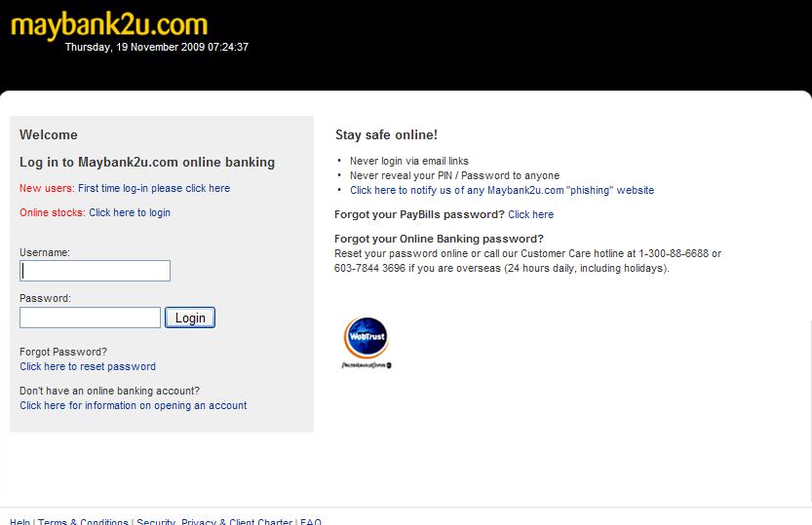812x525 pixels.
Task: Follow 'Click here to reset password' link
Action: [x=88, y=366]
